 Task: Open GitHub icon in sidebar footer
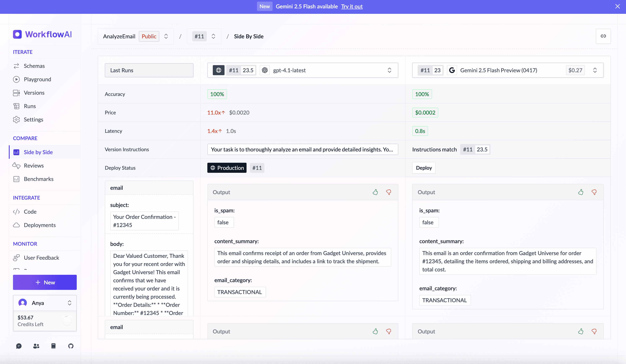click(71, 346)
